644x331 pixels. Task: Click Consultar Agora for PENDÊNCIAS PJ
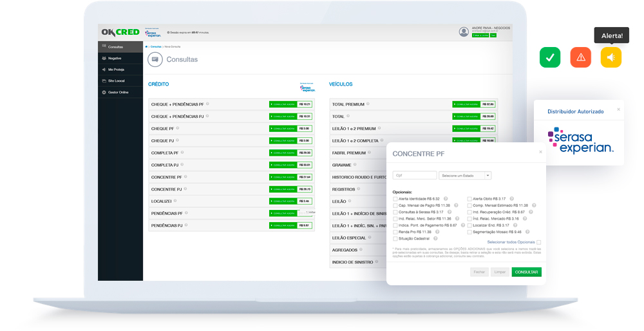point(283,225)
